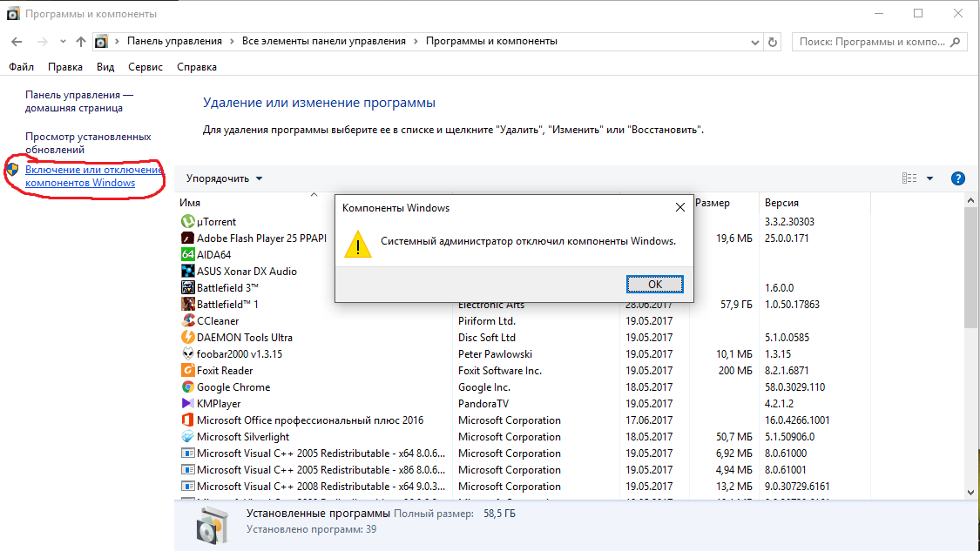
Task: Close the Компоненты Windows dialog
Action: pyautogui.click(x=680, y=207)
